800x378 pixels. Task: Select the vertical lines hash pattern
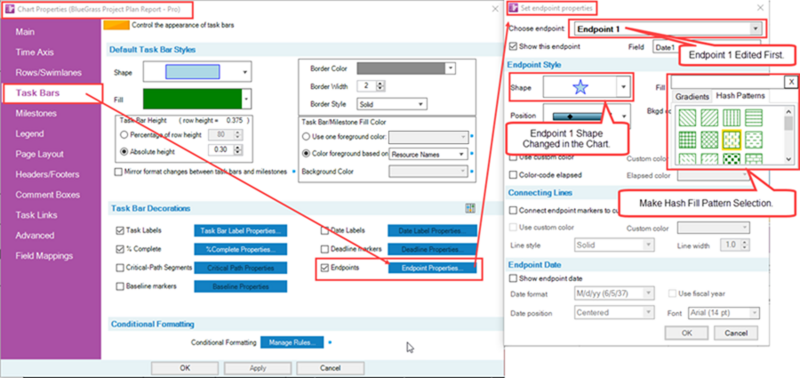731,117
